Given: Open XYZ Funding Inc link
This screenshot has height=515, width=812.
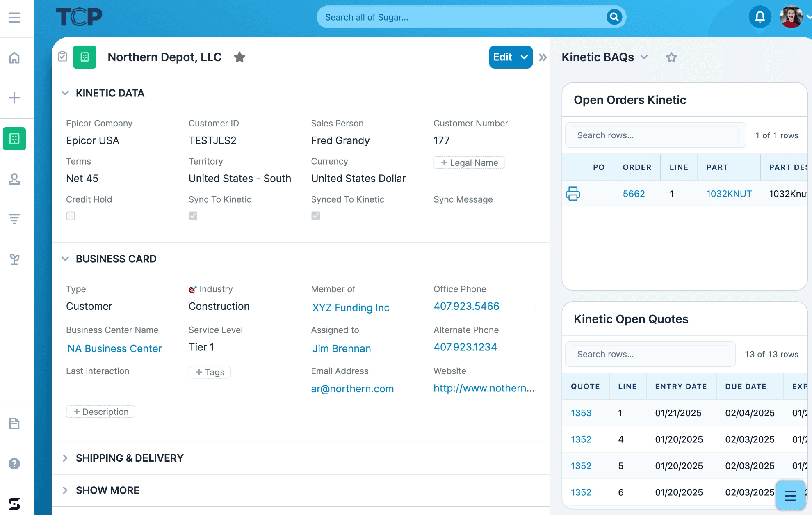Looking at the screenshot, I should click(x=351, y=308).
